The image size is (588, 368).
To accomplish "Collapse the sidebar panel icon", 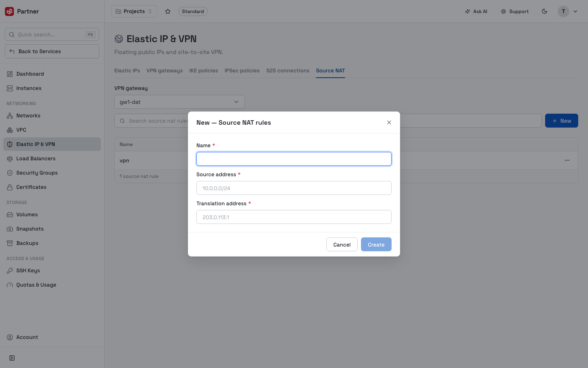I will click(12, 358).
